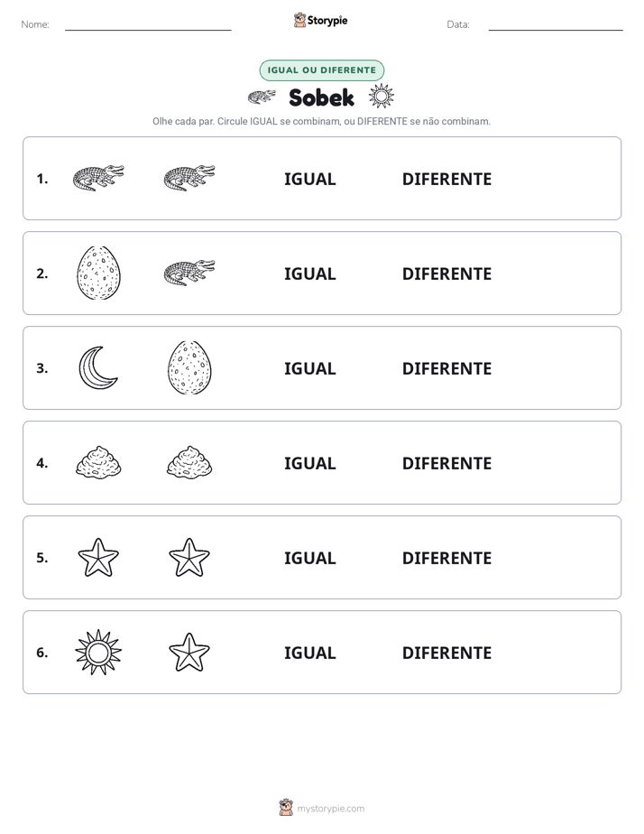Select the crescent moon in row 3
This screenshot has width=644, height=834.
click(97, 367)
